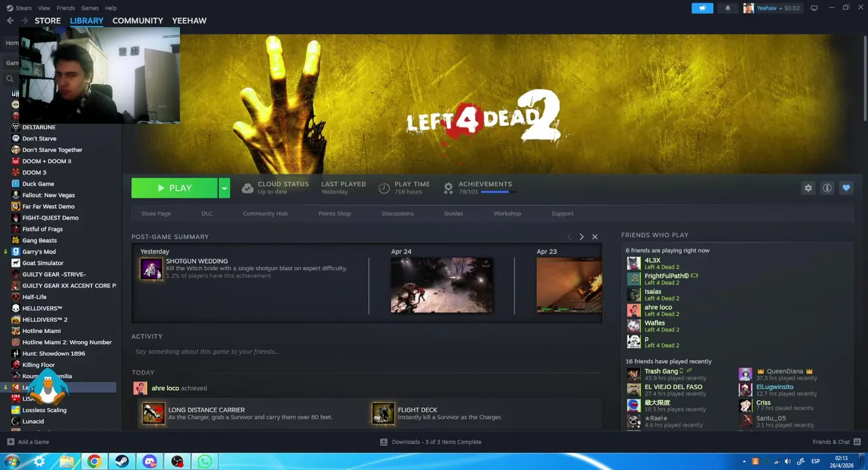868x470 pixels.
Task: Open the View menu
Action: pyautogui.click(x=44, y=8)
